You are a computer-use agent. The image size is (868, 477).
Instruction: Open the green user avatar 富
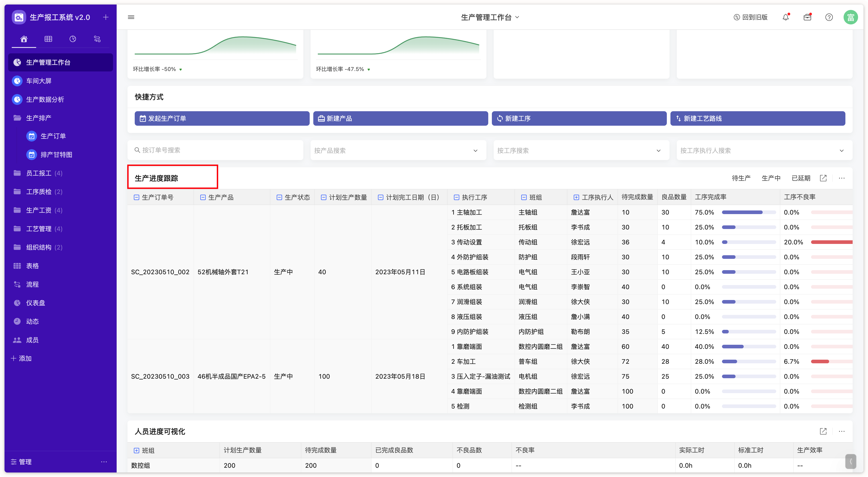point(850,17)
